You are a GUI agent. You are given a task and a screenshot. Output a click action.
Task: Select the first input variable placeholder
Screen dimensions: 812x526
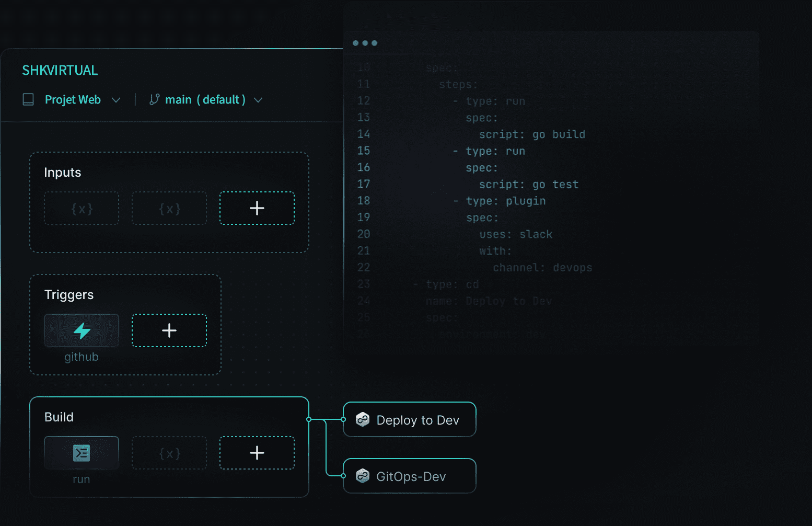(x=82, y=208)
